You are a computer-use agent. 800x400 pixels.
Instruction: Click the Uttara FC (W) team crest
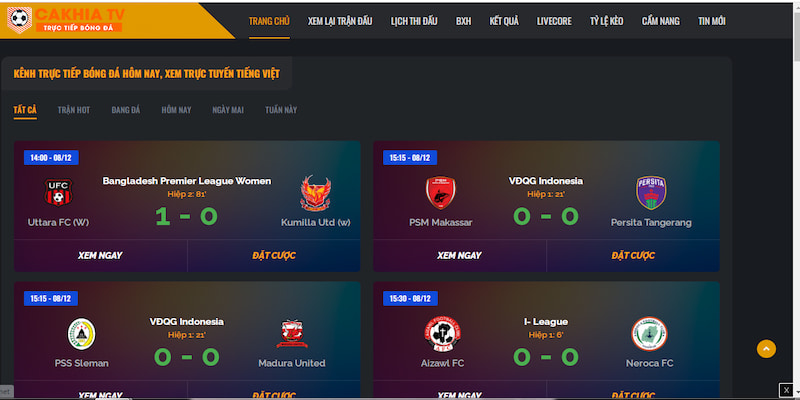click(58, 192)
